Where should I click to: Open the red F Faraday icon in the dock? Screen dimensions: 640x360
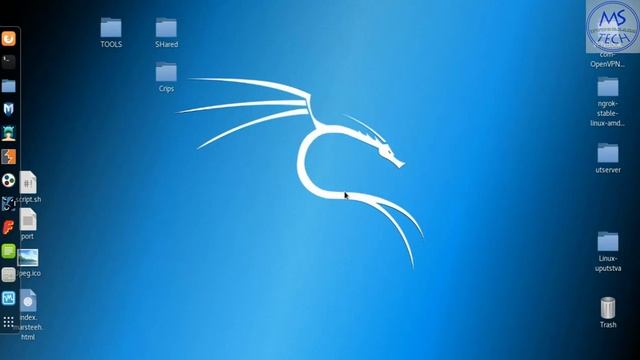(x=9, y=227)
